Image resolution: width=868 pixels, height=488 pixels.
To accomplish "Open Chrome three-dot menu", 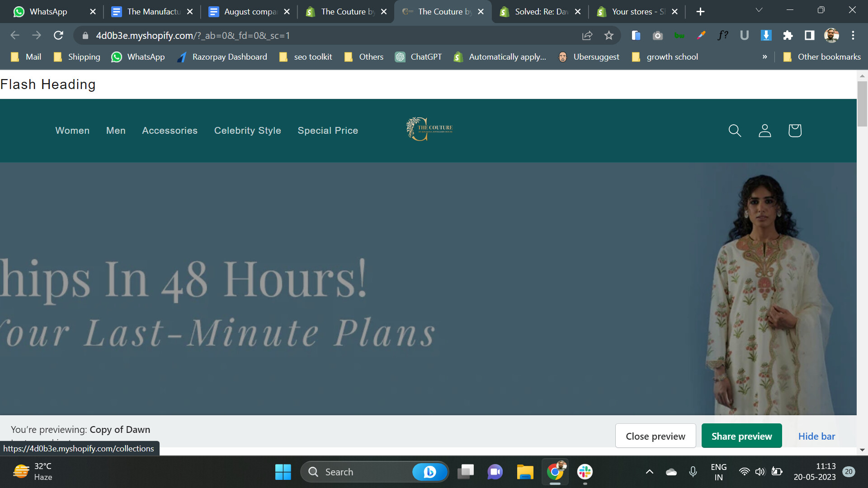I will [853, 35].
